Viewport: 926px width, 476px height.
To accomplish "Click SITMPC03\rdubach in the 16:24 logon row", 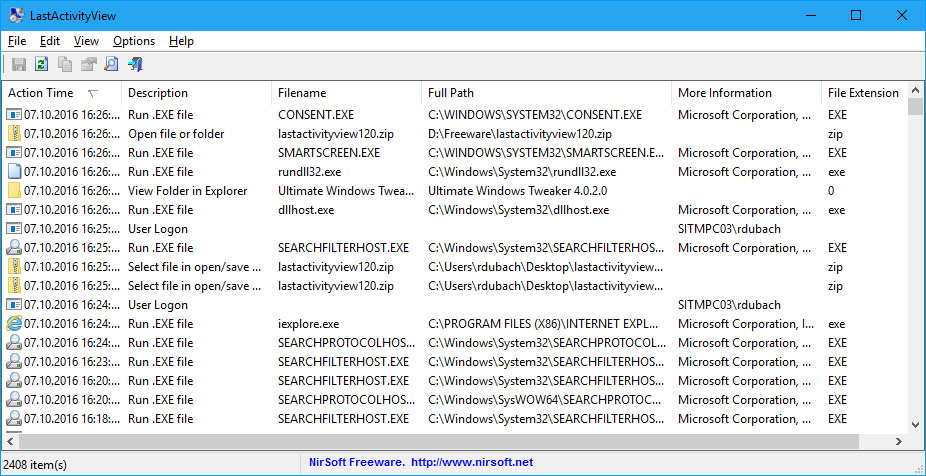I will (729, 305).
